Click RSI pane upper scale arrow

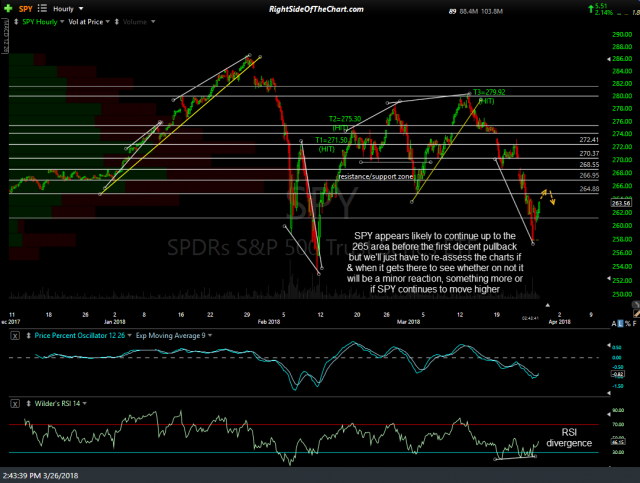tap(609, 414)
